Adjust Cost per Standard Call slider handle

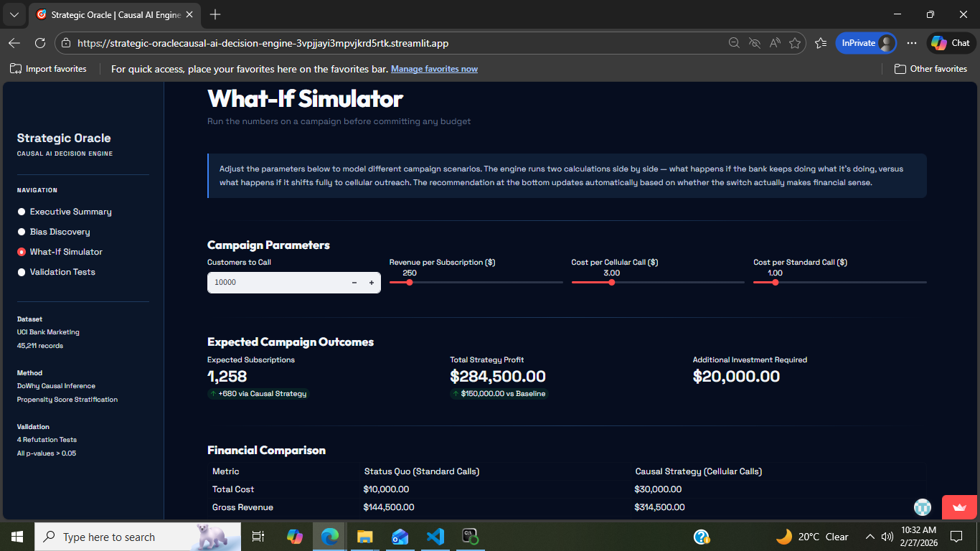[x=775, y=283]
